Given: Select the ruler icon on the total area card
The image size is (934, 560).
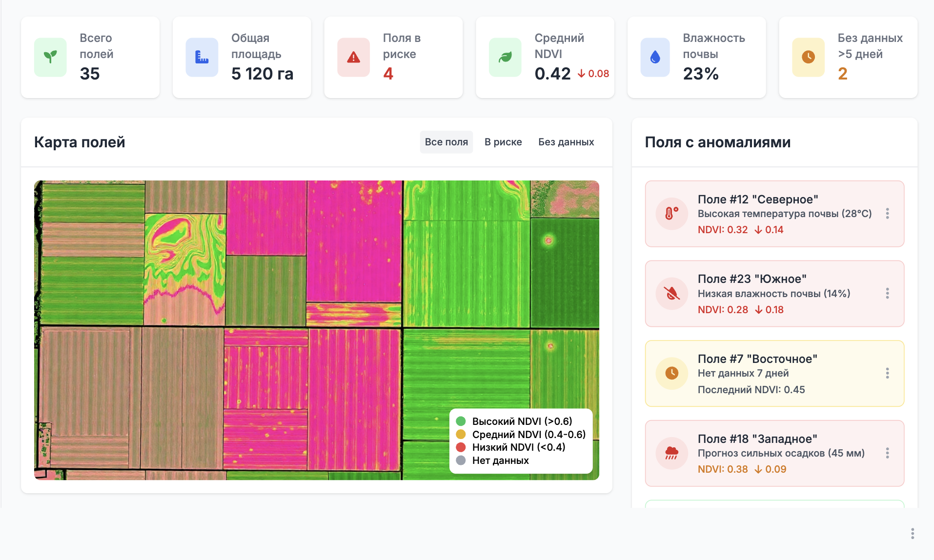Looking at the screenshot, I should (x=201, y=57).
